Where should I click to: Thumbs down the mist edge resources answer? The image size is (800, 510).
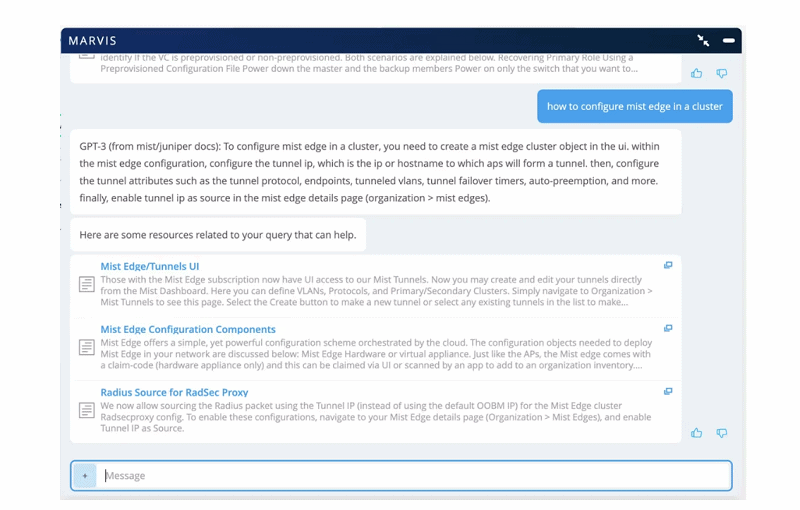click(x=721, y=433)
